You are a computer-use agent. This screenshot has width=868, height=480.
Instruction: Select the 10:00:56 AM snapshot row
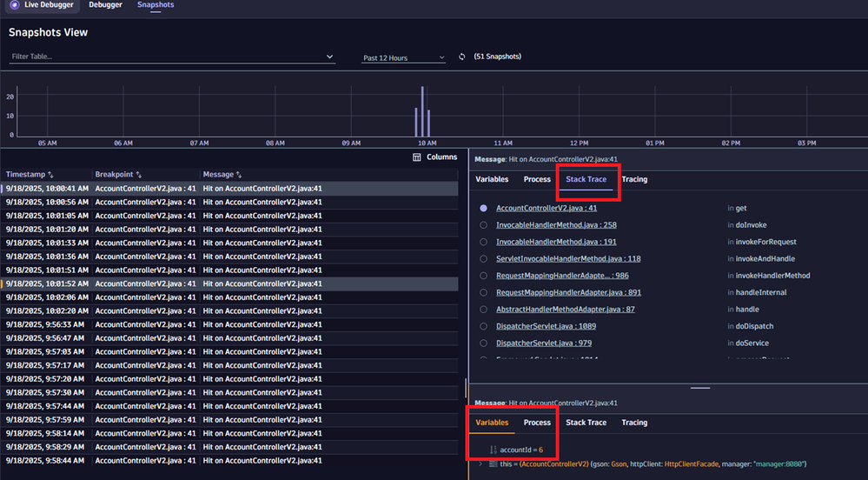click(229, 203)
